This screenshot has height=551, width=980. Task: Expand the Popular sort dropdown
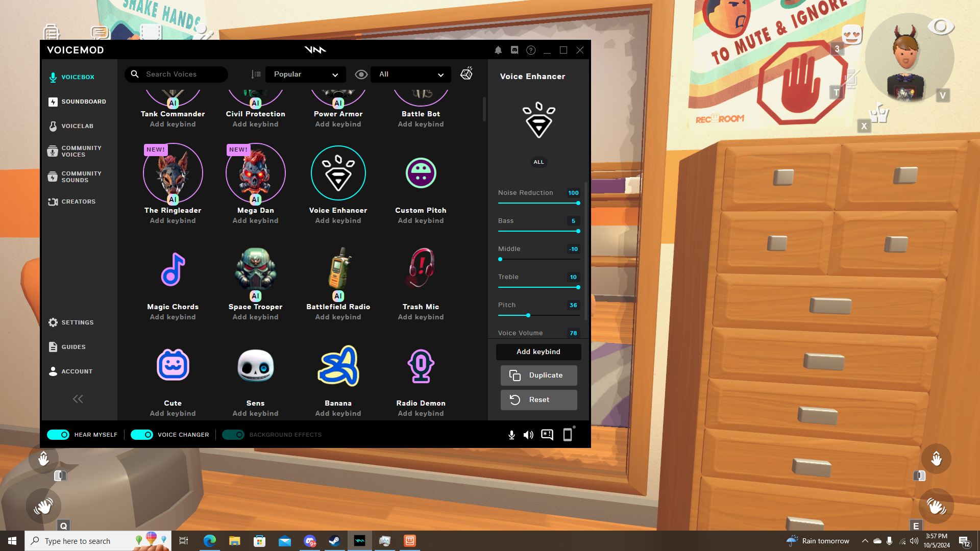tap(305, 74)
